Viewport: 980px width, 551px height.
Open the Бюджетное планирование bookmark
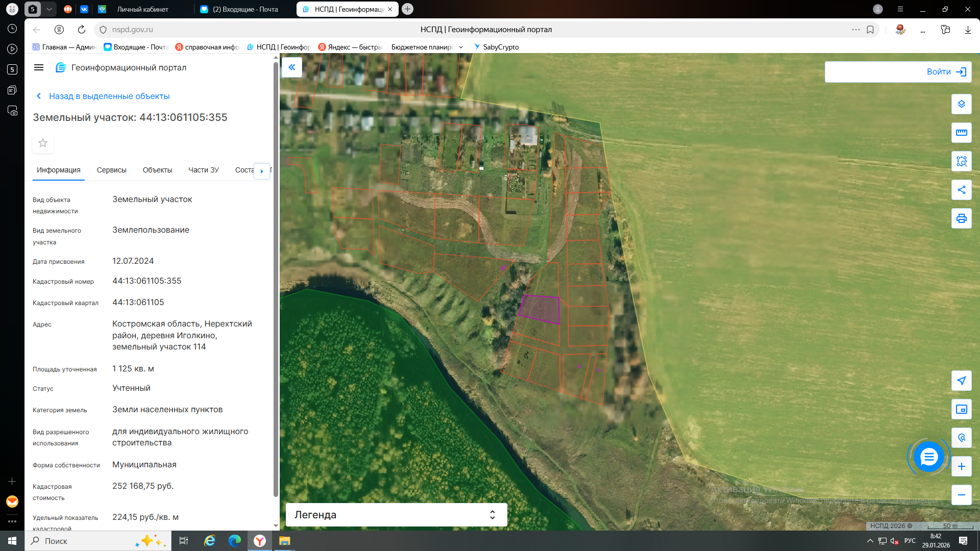coord(422,47)
